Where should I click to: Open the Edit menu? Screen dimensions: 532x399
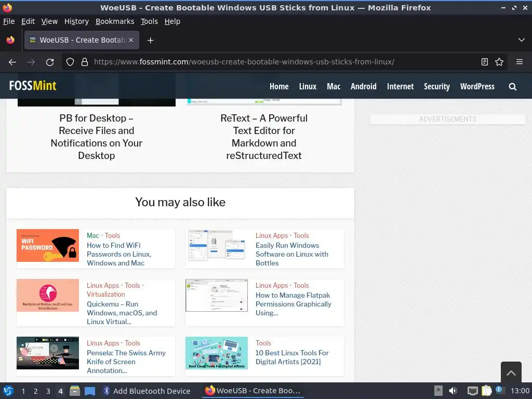click(28, 21)
